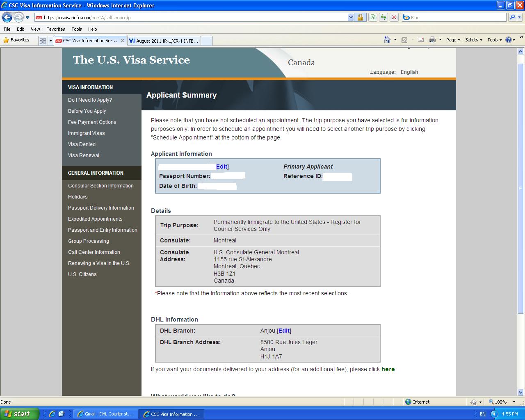This screenshot has width=525, height=420.
Task: Open the Tools menu in menu bar
Action: [77, 29]
